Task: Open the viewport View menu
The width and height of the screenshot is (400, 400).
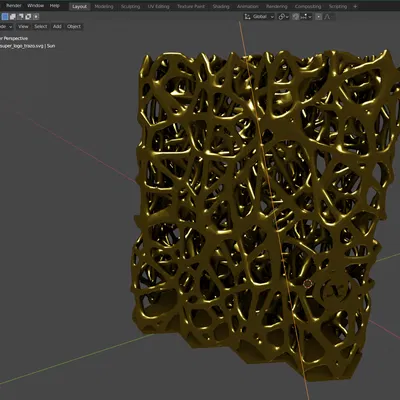Action: point(23,26)
